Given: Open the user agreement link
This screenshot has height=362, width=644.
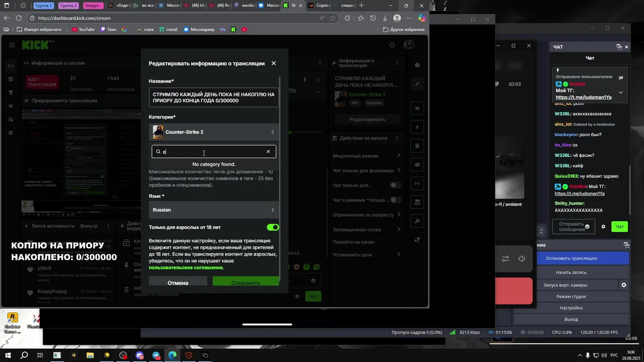Looking at the screenshot, I should [186, 267].
